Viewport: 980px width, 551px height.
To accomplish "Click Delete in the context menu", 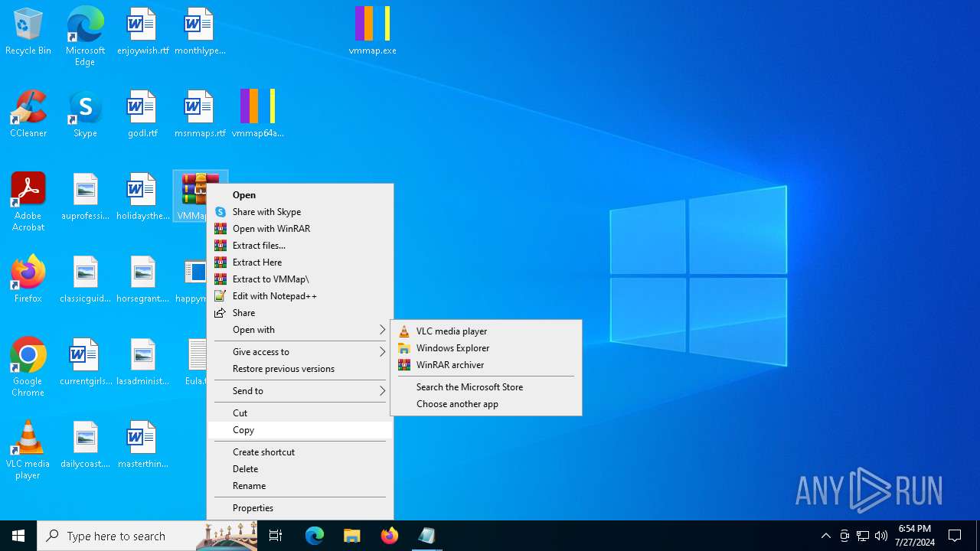I will click(300, 469).
